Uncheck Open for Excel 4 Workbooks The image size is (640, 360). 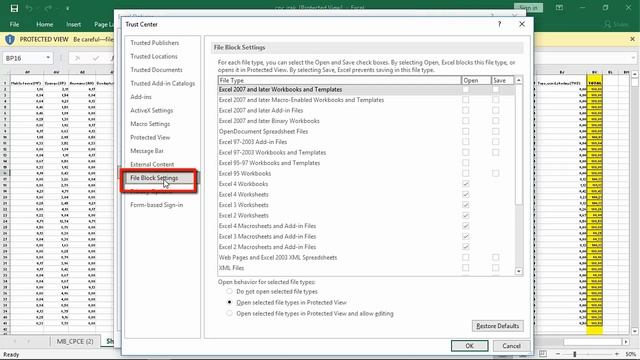(465, 184)
